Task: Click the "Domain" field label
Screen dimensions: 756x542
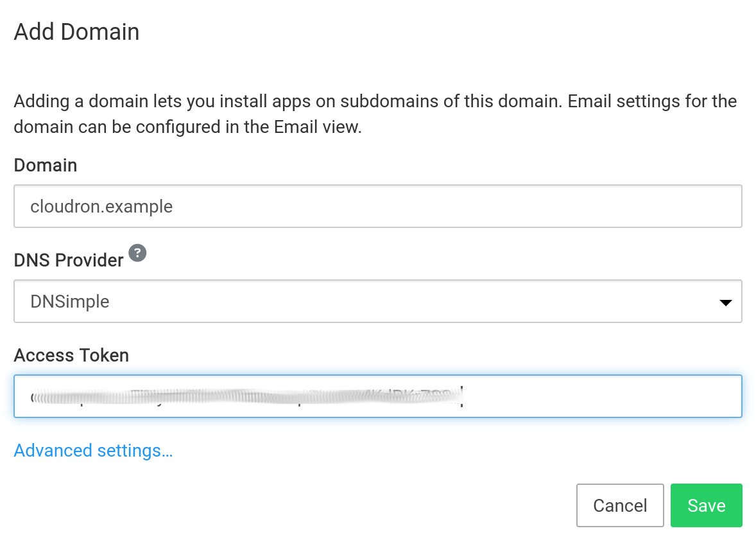Action: coord(46,166)
